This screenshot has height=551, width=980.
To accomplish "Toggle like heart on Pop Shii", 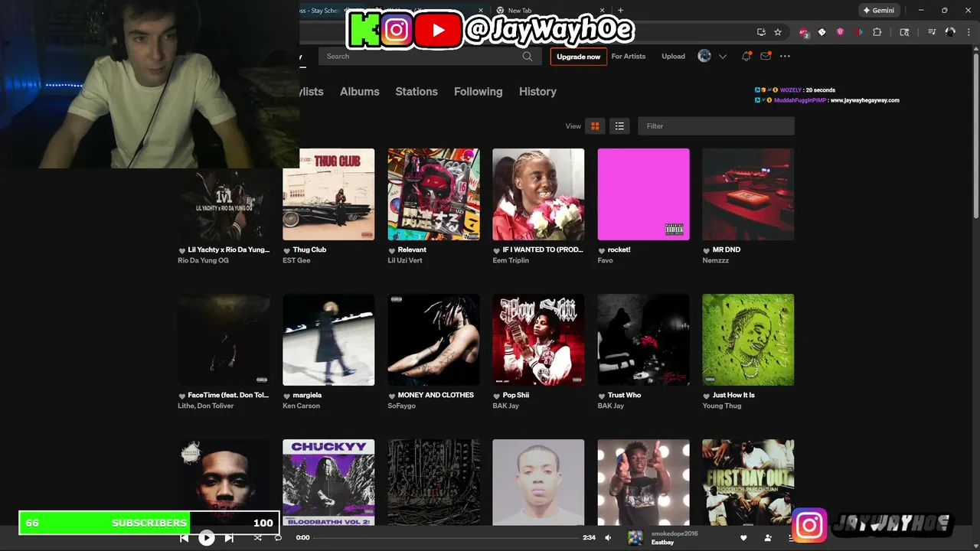I will [497, 396].
